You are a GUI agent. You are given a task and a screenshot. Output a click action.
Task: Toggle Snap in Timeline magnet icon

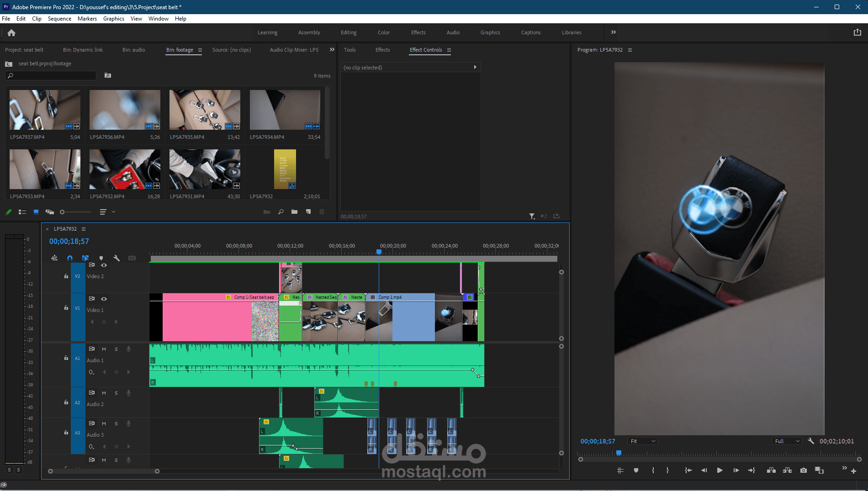(70, 258)
